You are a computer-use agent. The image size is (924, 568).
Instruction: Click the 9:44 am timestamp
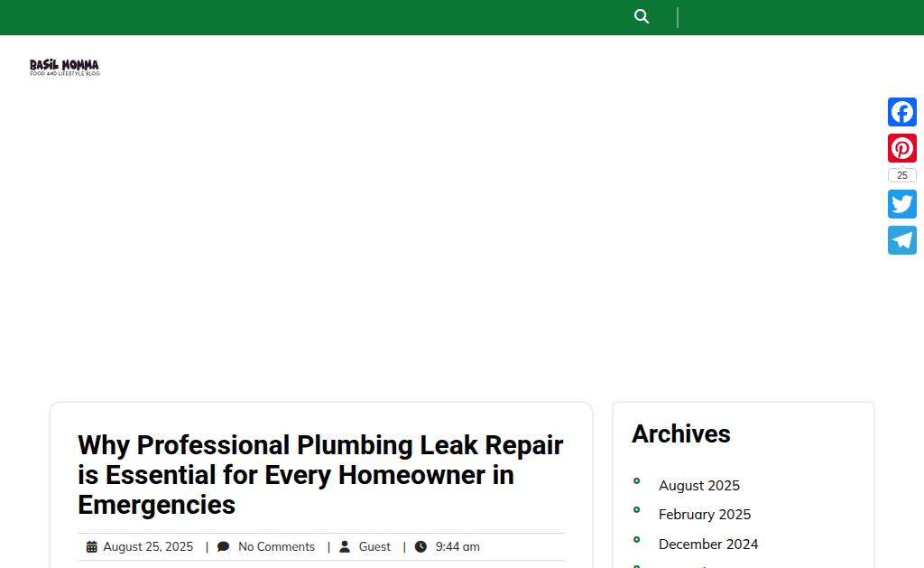pyautogui.click(x=457, y=546)
